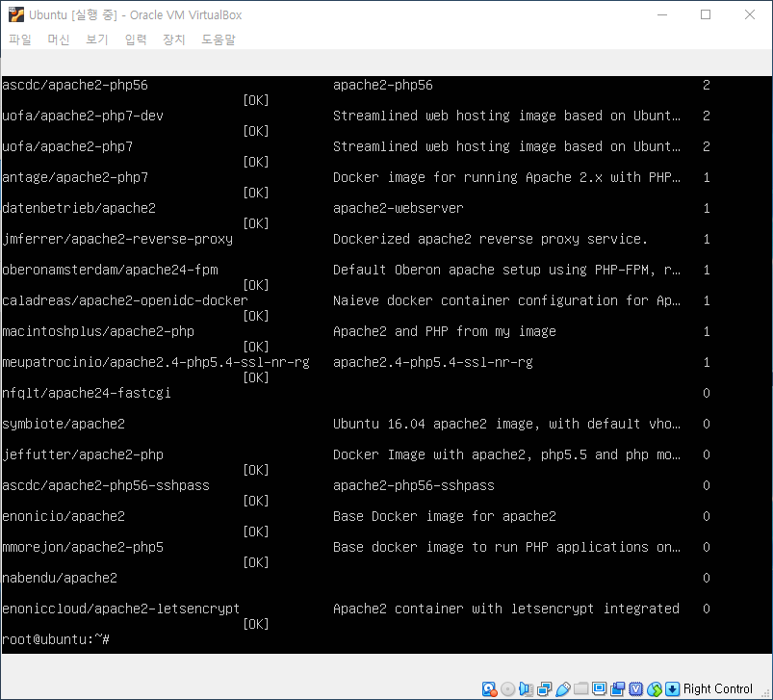This screenshot has height=700, width=773.
Task: Click the caladreas/apache2-openidc-docker entry
Action: click(125, 300)
